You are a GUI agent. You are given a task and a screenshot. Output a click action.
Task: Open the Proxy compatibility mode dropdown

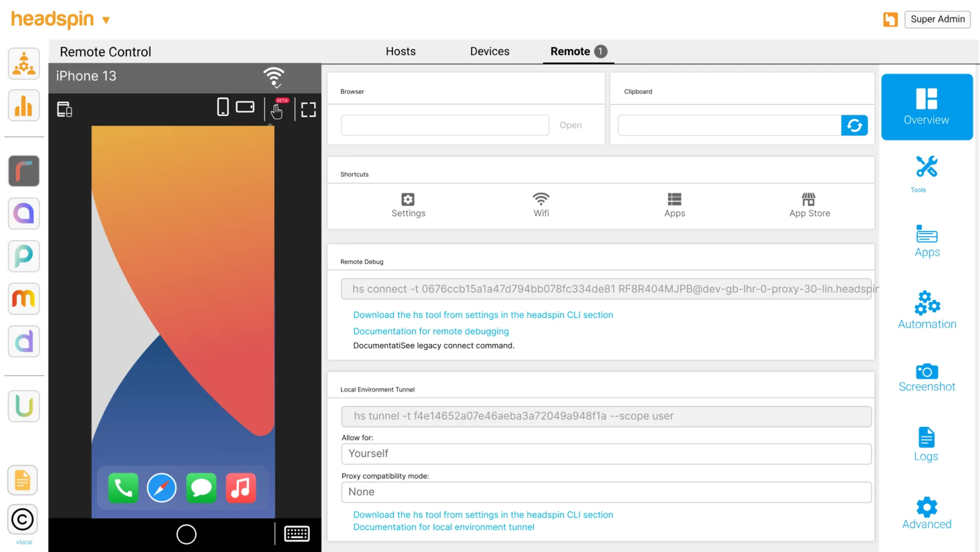pos(606,492)
